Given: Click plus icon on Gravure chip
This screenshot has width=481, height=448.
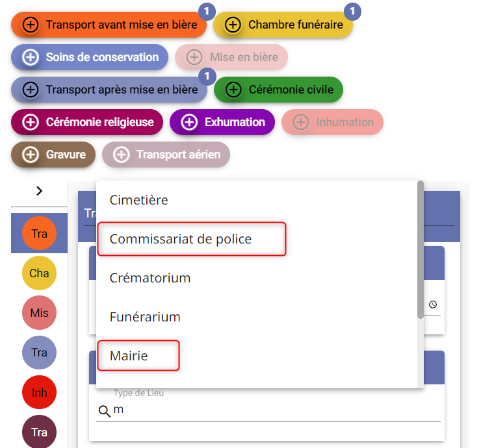Looking at the screenshot, I should (30, 155).
